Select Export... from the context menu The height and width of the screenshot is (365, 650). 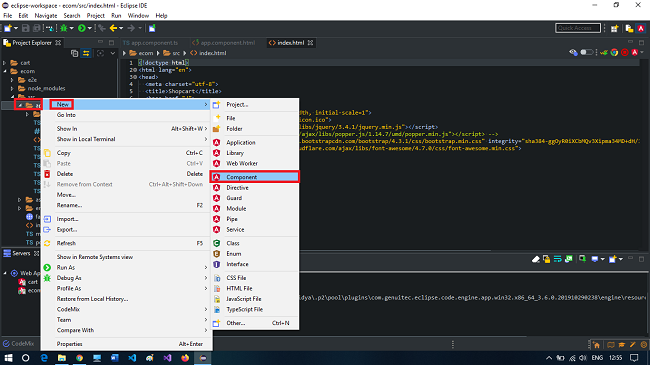[126, 229]
